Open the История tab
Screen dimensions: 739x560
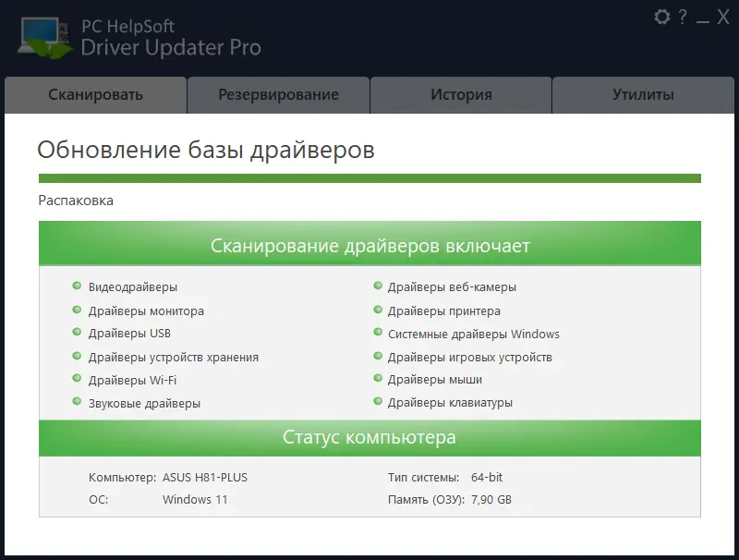pos(461,94)
